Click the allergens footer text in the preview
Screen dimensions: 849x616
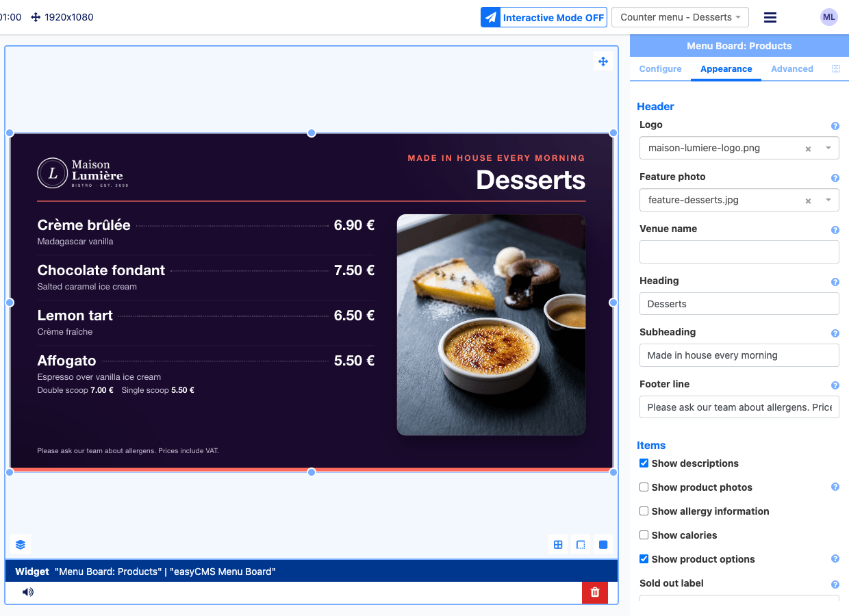coord(128,451)
